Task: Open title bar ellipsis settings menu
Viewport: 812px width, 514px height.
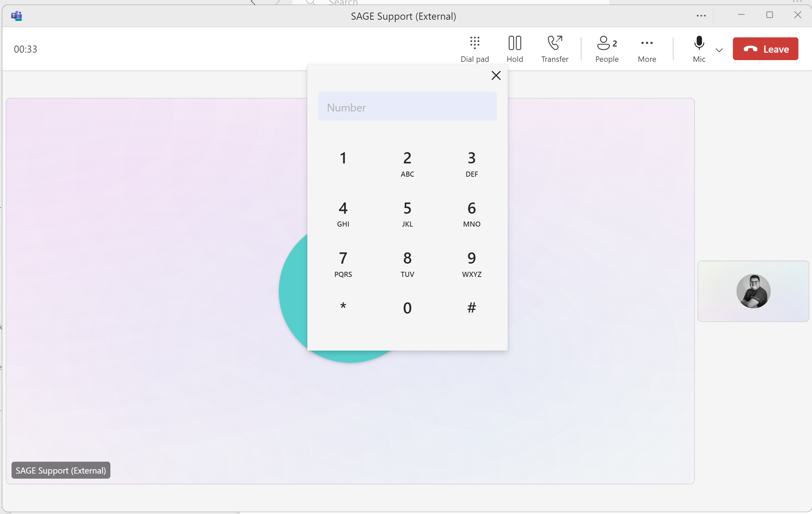Action: [701, 16]
